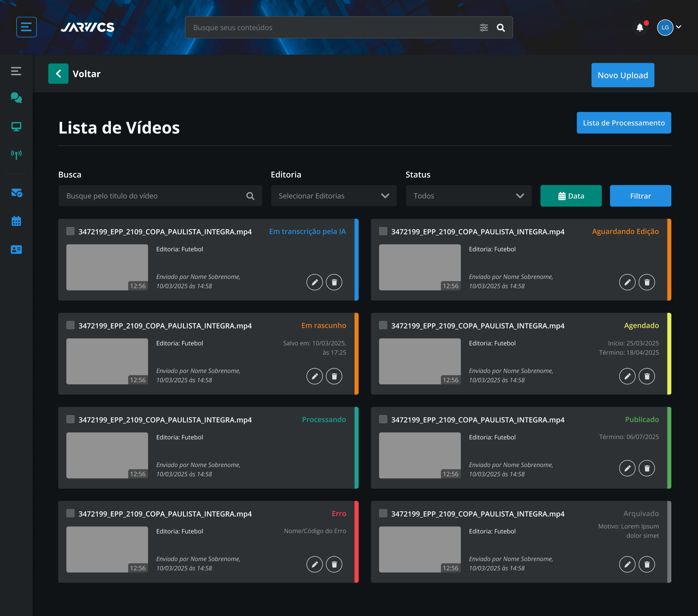
Task: Tick the checkbox of the 'Agendado' video
Action: click(x=383, y=325)
